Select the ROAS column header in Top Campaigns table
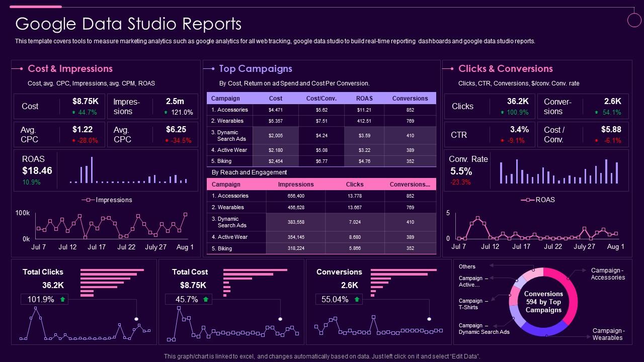Image resolution: width=644 pixels, height=362 pixels. click(x=364, y=98)
